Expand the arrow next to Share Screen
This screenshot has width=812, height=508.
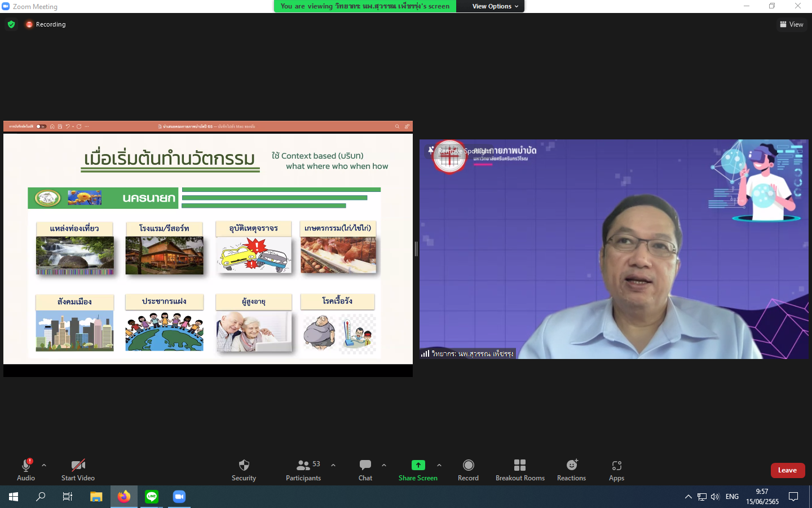(439, 465)
